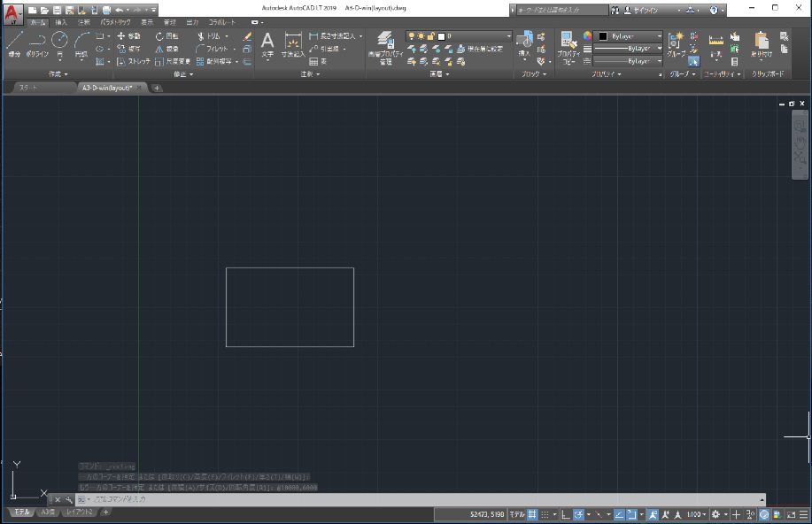Click the color wheel object color icon
812x524 pixels.
pos(587,35)
